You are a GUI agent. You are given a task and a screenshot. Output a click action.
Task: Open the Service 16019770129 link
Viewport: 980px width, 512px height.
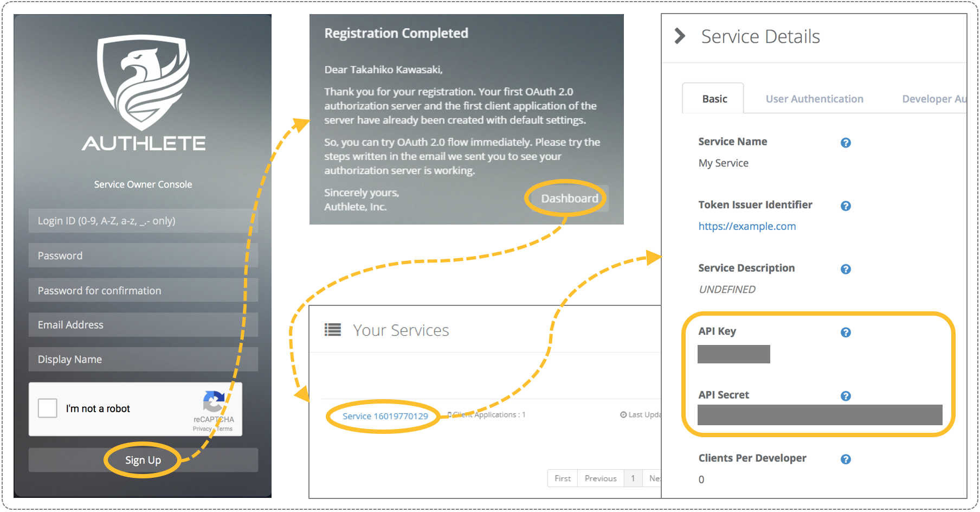coord(385,416)
